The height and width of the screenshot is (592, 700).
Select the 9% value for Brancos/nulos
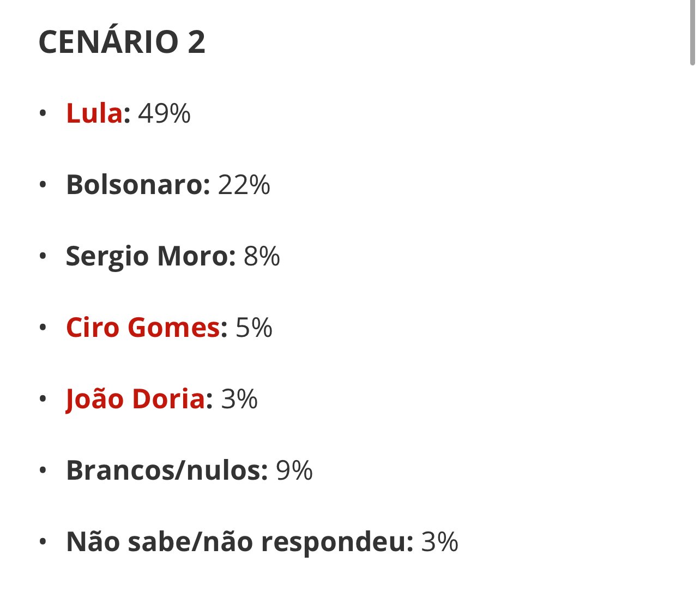click(x=294, y=470)
